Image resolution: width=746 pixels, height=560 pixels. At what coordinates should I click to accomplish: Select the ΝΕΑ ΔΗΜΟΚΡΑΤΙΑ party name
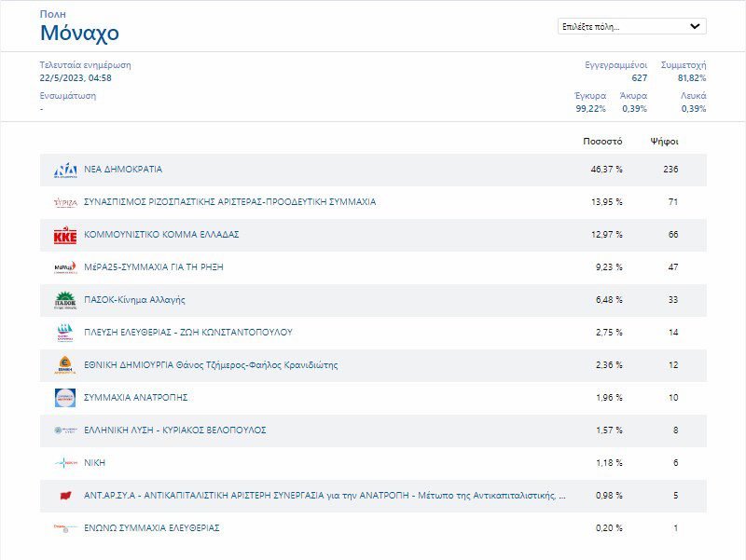(123, 170)
